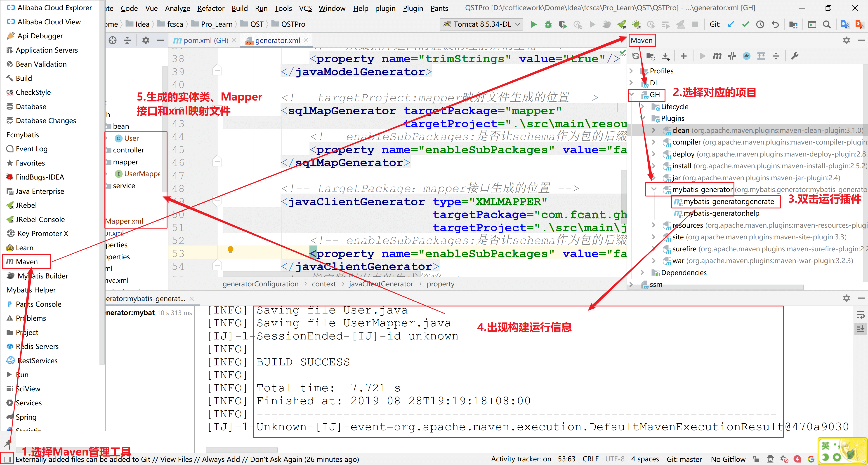Click the Git update project arrow
The height and width of the screenshot is (465, 868).
tap(731, 24)
